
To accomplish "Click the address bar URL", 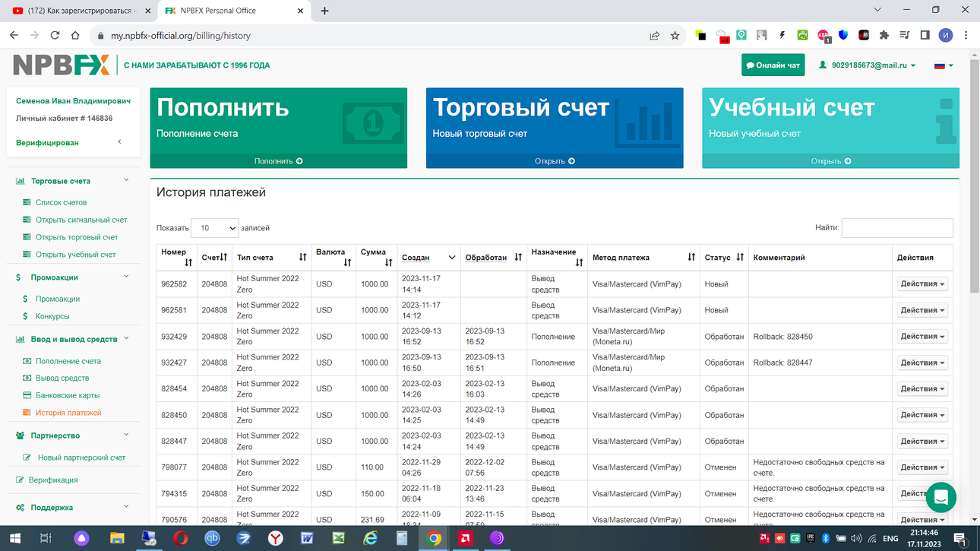I will coord(181,36).
